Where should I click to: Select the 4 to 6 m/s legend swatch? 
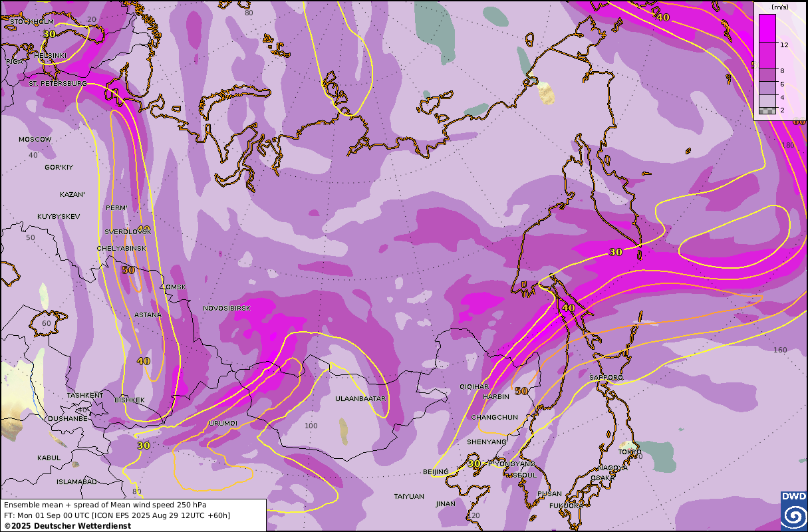pyautogui.click(x=767, y=88)
